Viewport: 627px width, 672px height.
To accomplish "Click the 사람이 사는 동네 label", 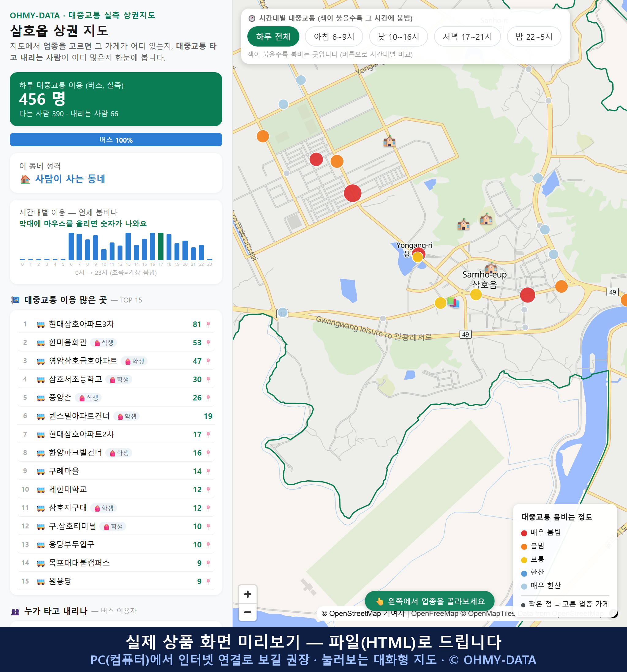I will [x=70, y=179].
